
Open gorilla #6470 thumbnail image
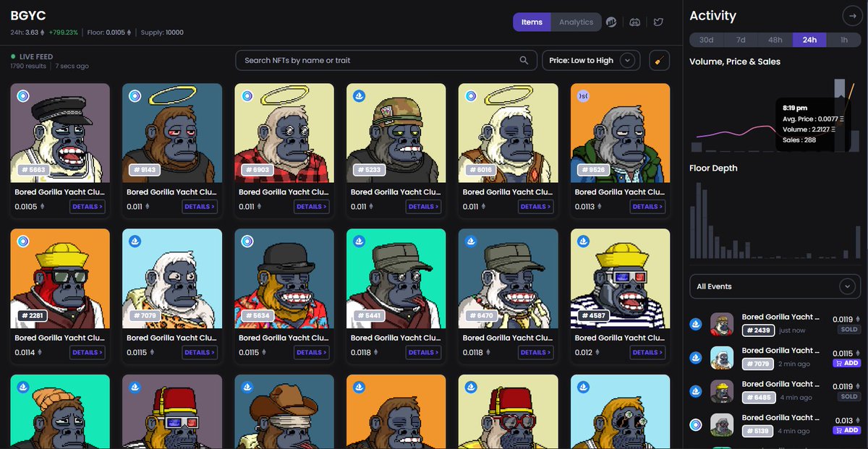click(509, 279)
